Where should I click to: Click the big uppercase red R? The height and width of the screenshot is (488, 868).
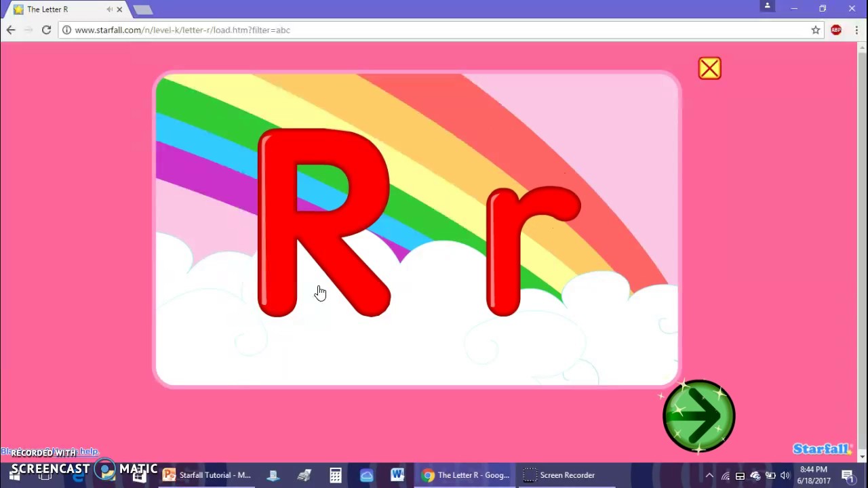[324, 222]
